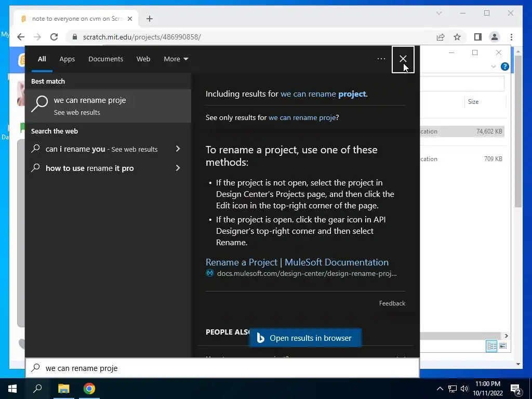Switch to the Documents search tab

coord(105,59)
